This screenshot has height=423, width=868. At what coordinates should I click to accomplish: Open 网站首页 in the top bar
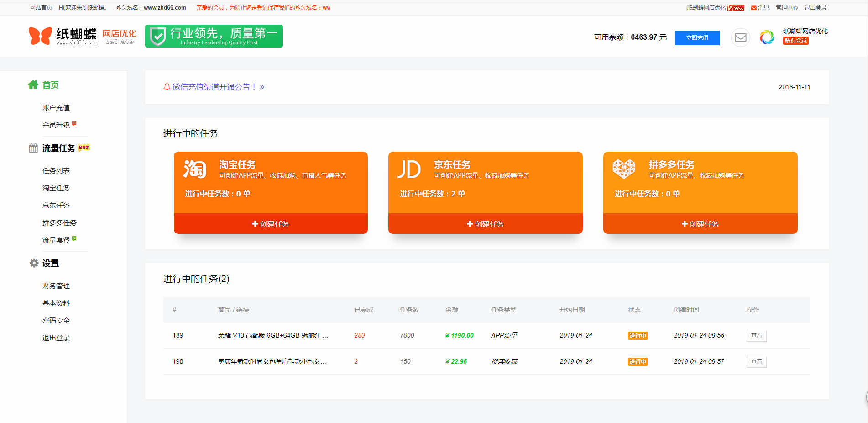[x=41, y=8]
